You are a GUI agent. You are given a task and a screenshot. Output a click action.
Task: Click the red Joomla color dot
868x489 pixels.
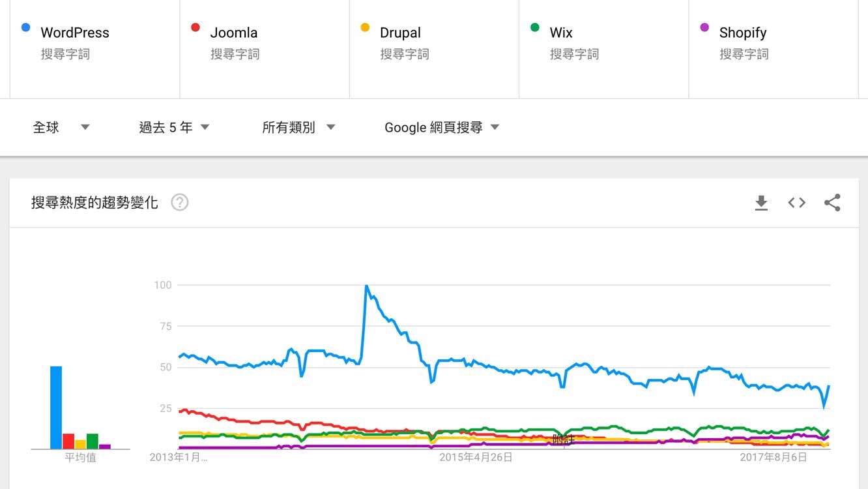click(x=195, y=27)
